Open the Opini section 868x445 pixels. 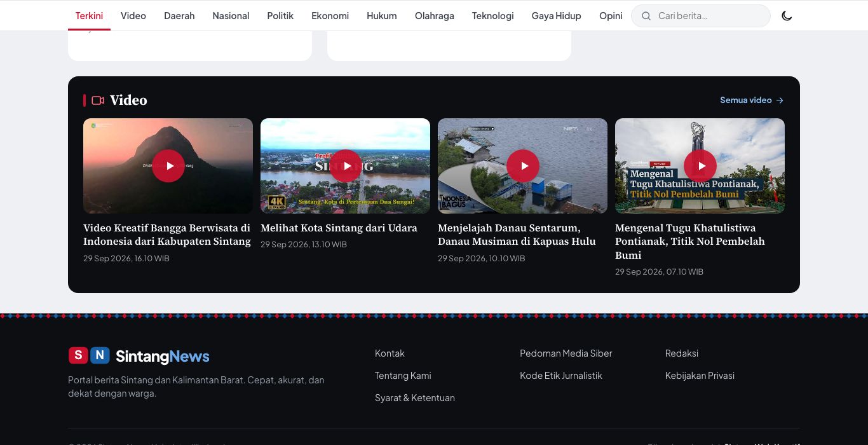611,16
